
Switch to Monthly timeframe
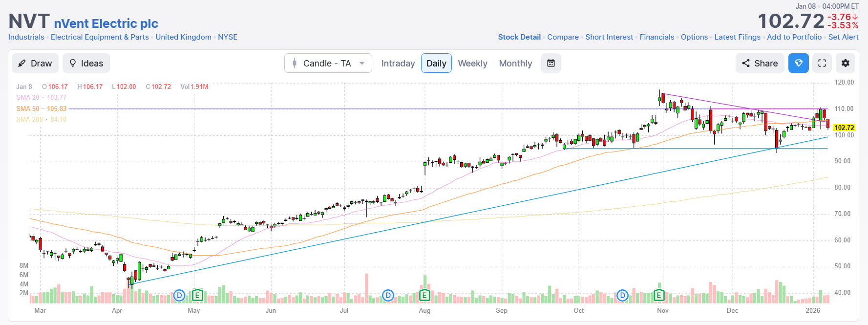(x=515, y=64)
